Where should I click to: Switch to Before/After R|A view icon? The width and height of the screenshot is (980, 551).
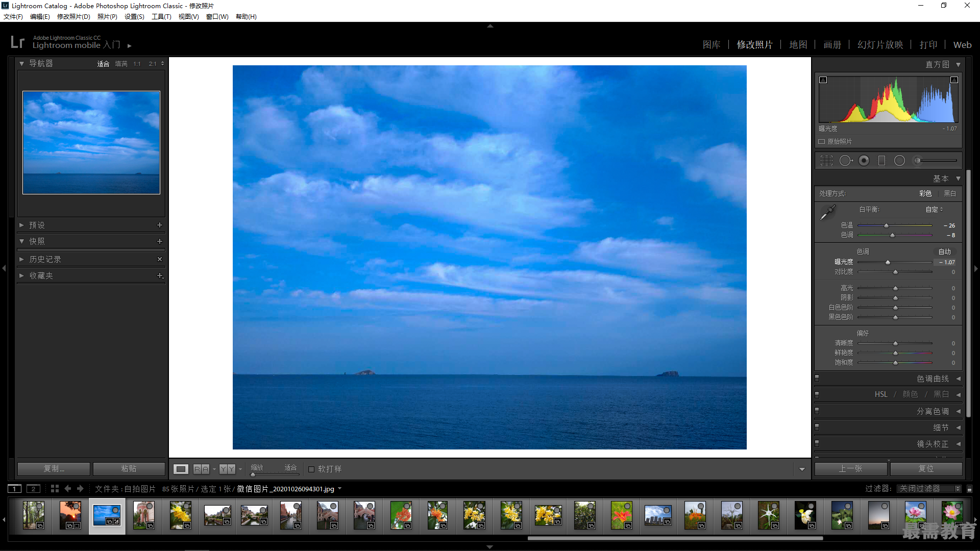click(x=201, y=469)
